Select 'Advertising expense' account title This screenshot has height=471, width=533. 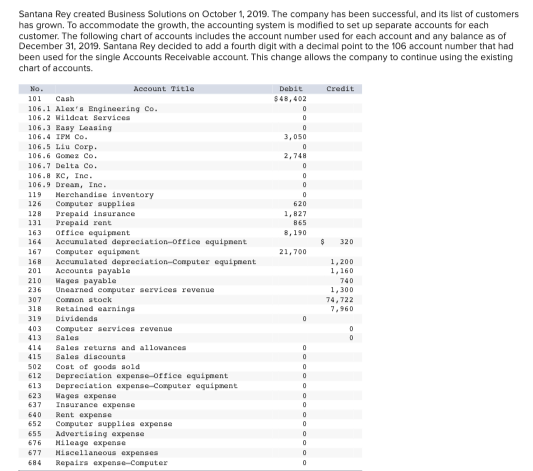coord(100,434)
